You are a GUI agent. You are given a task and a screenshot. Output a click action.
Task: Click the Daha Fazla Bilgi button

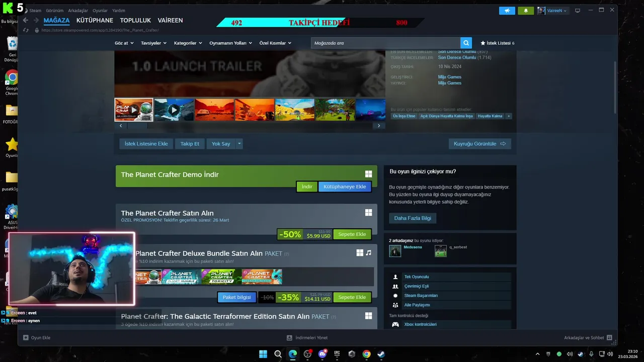[x=413, y=218]
